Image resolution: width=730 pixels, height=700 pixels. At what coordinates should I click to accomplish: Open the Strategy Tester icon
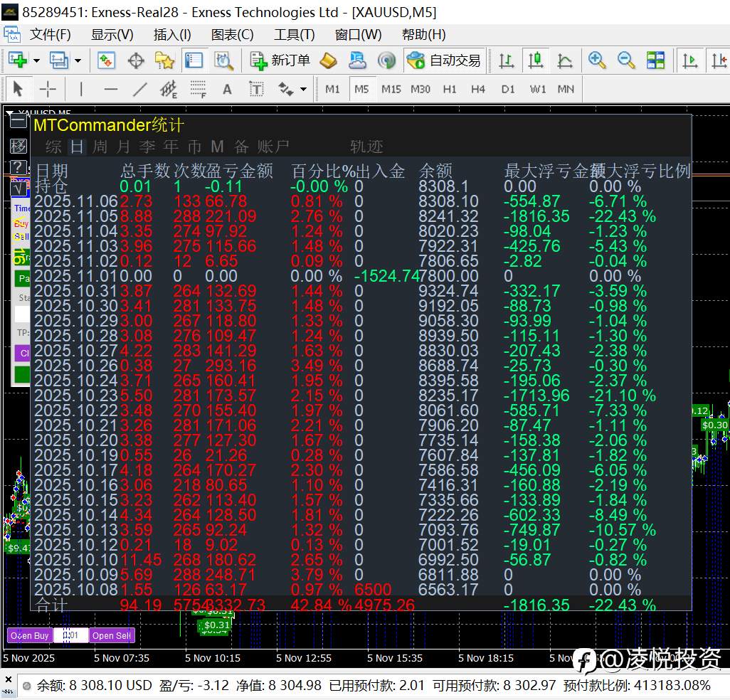coord(223,60)
